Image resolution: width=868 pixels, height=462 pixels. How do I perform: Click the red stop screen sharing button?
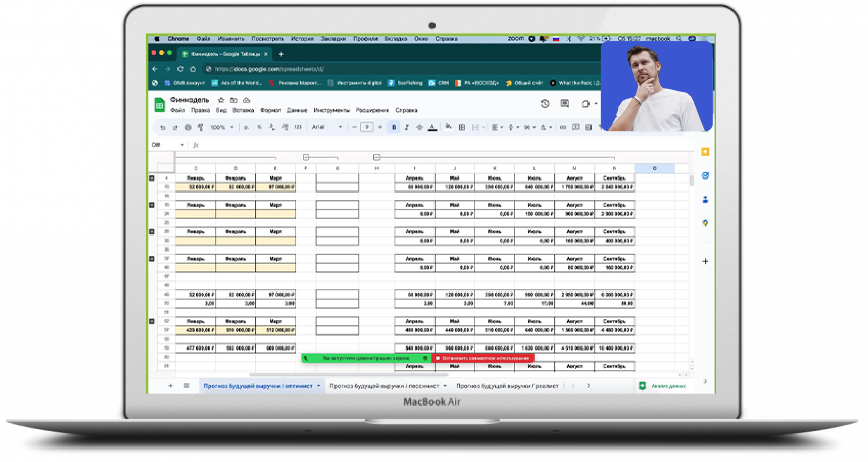pyautogui.click(x=482, y=358)
